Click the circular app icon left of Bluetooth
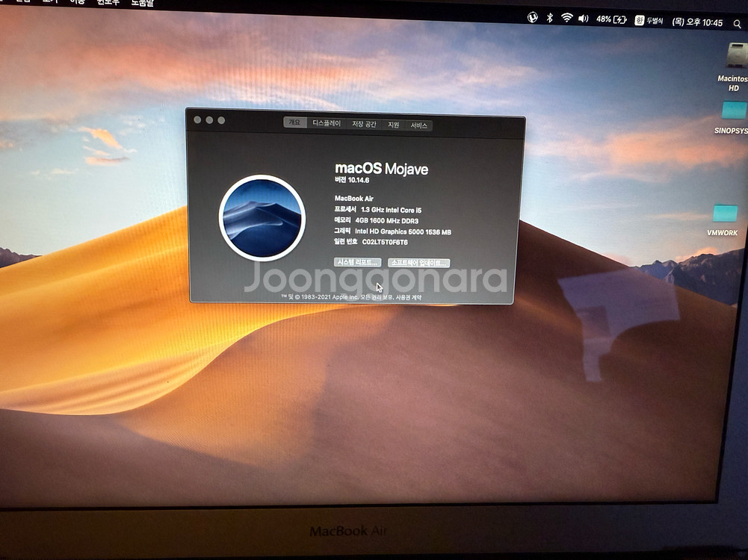Image resolution: width=748 pixels, height=560 pixels. (532, 17)
